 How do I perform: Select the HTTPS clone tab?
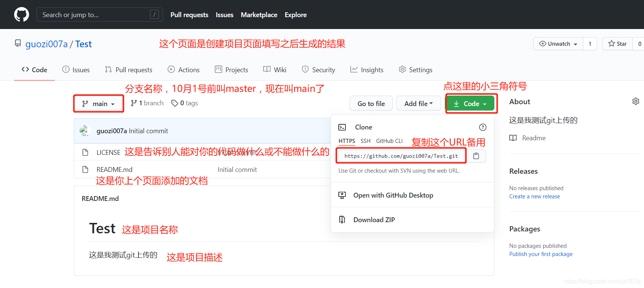tap(347, 141)
